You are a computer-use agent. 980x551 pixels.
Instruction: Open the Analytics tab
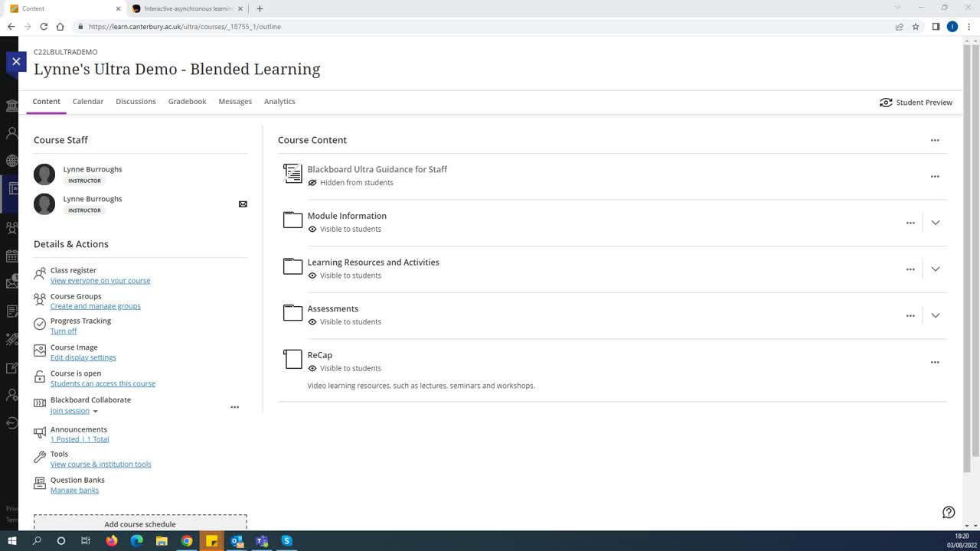tap(279, 102)
